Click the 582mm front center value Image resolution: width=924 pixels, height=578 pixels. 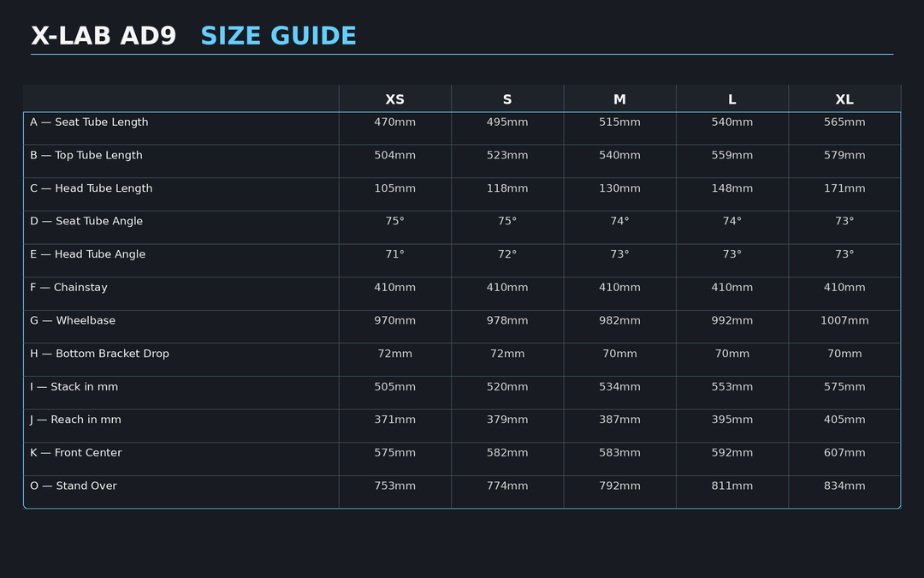[x=507, y=453]
